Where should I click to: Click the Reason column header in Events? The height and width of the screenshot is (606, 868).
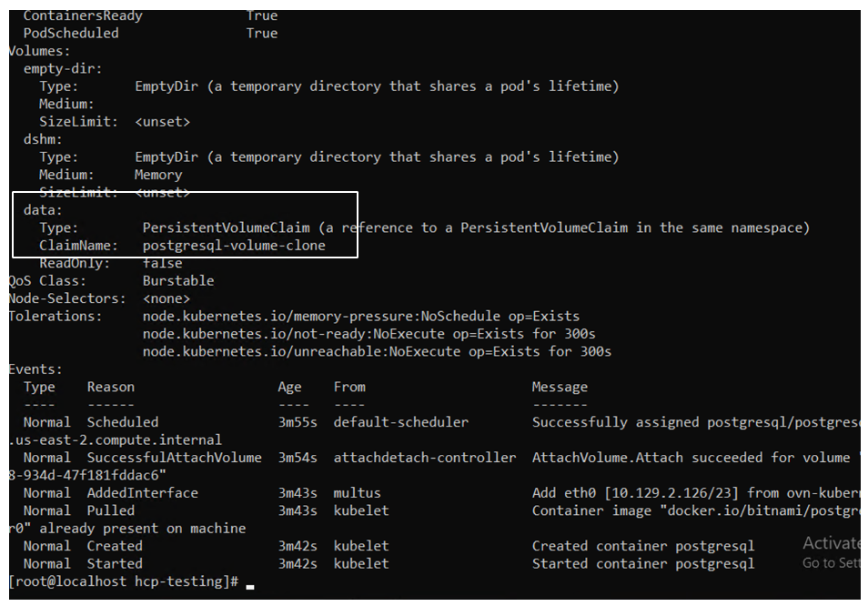(110, 387)
